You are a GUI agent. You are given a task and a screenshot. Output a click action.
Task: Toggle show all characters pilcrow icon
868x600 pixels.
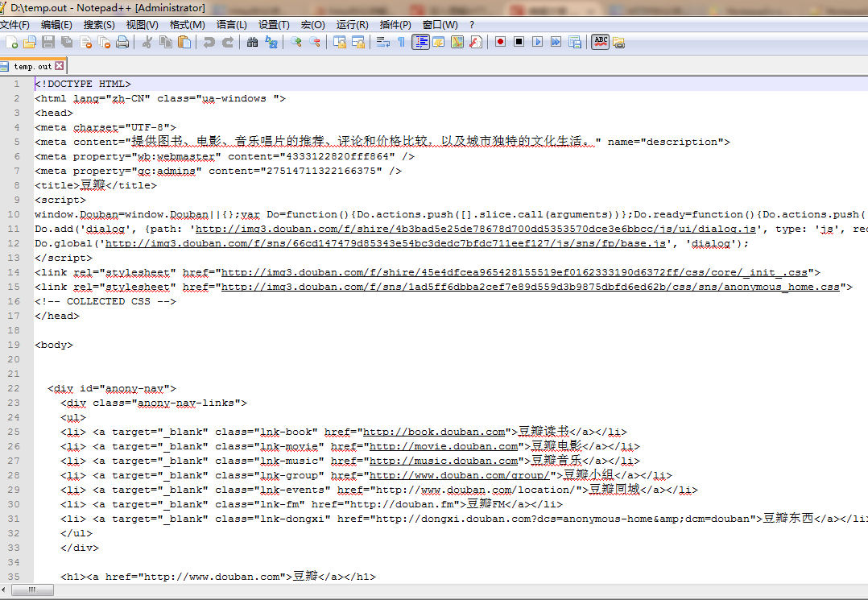click(x=401, y=42)
